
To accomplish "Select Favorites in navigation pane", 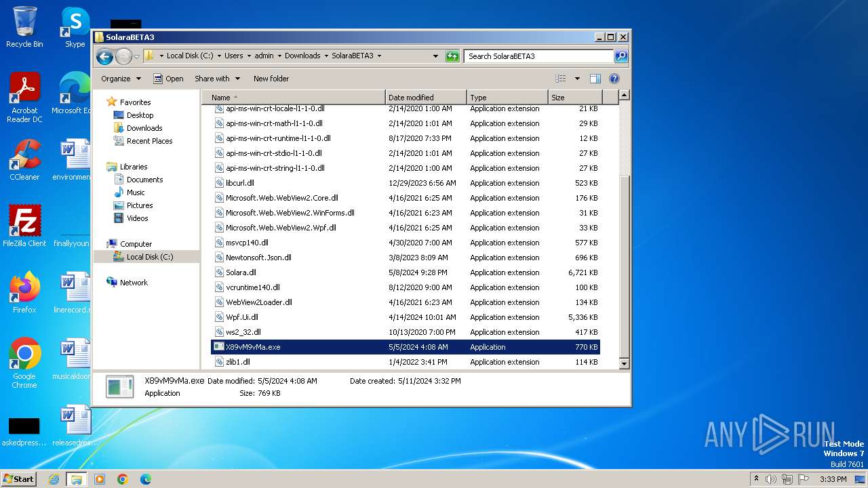I will click(135, 102).
